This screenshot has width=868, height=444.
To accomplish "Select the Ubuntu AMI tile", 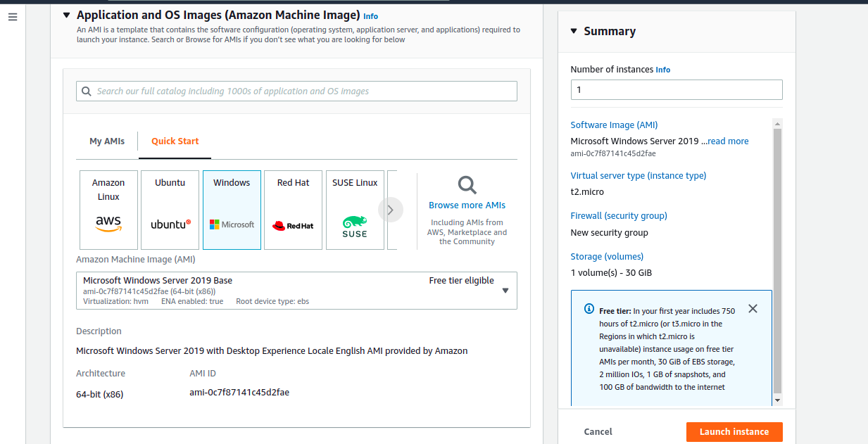I will (170, 210).
